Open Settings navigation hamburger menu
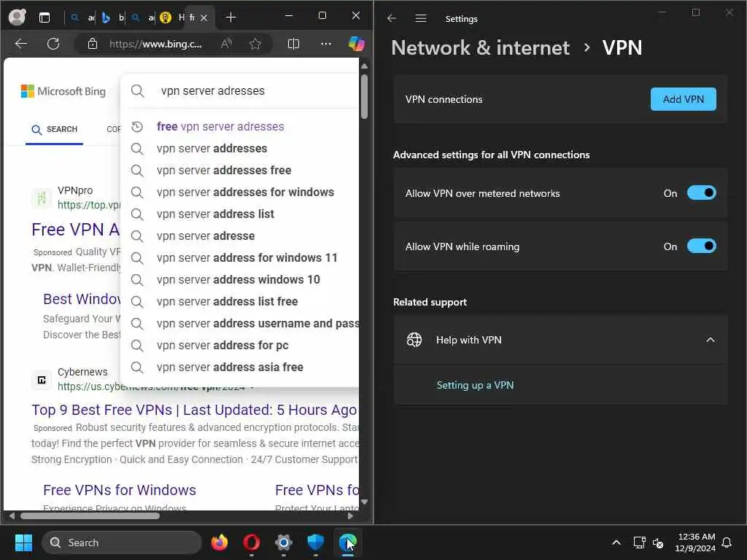 click(x=421, y=18)
